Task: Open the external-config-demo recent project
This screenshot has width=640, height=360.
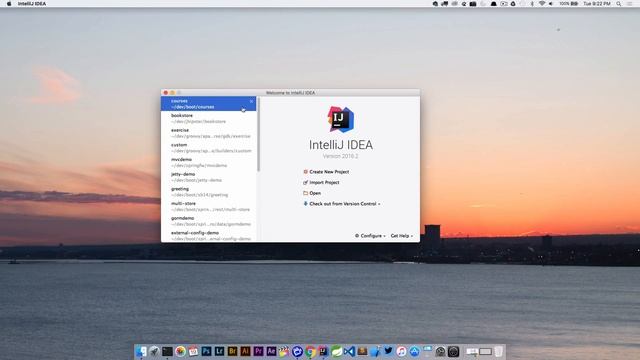Action: 208,236
